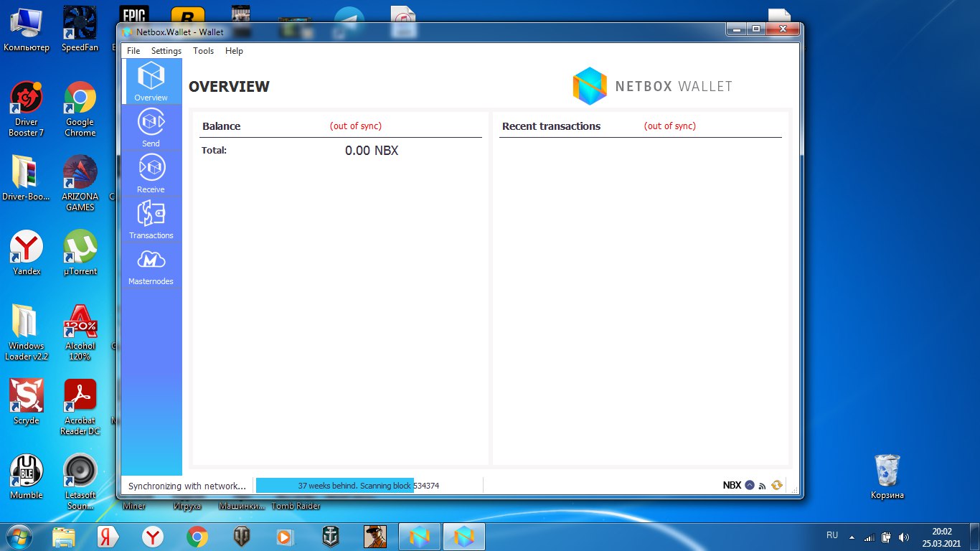Click the Tomb Raider desktop icon label
Viewport: 980px width, 551px height.
click(295, 506)
